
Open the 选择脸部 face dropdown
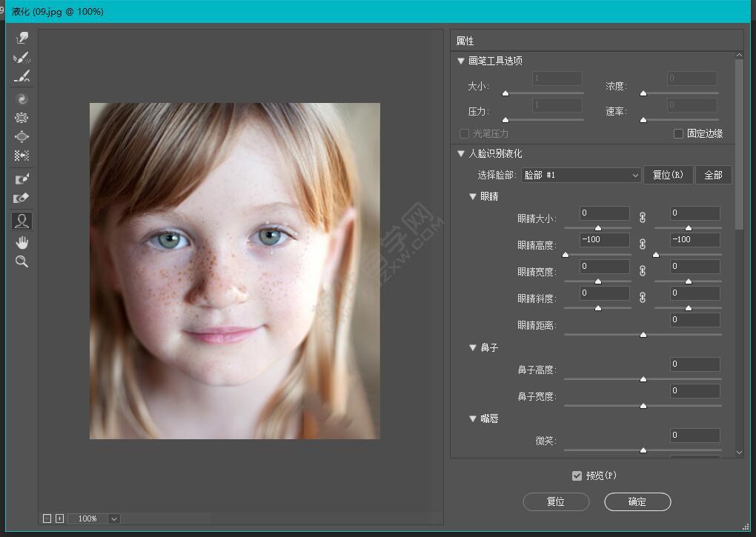click(x=581, y=176)
